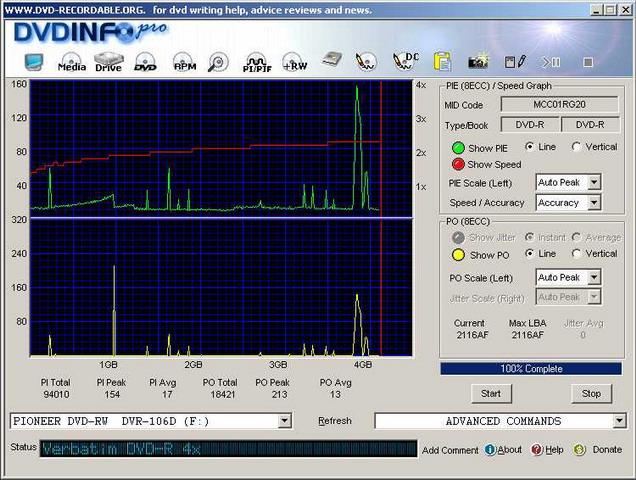Open the +RW disc tool
This screenshot has height=480, width=636.
pos(295,62)
